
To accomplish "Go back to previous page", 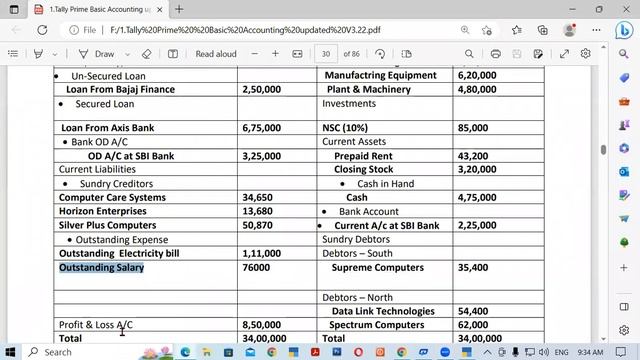I will 16,30.
